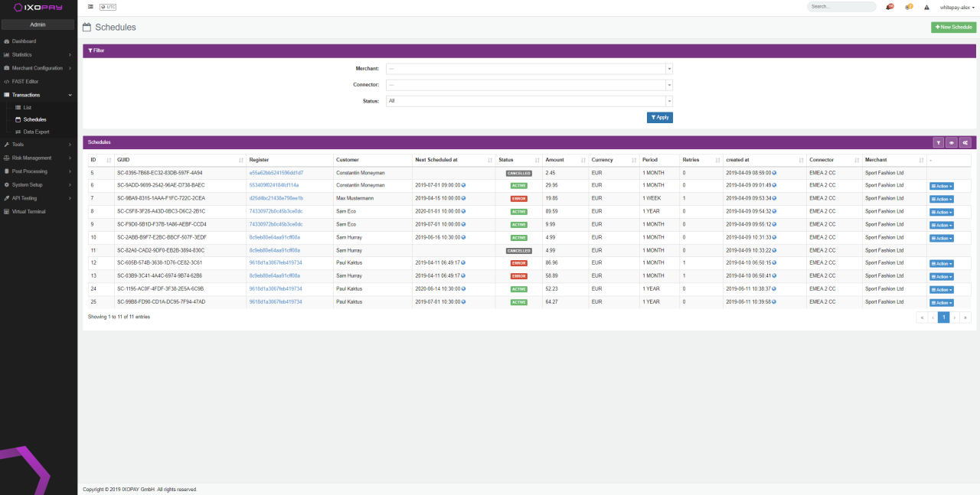Screen dimensions: 980x495
Task: Sort table by created at column
Action: [764, 160]
